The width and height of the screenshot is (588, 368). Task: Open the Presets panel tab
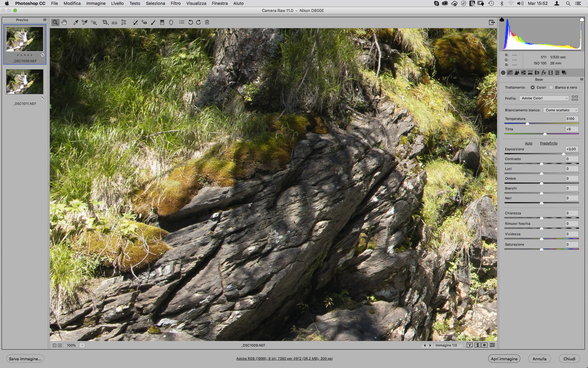point(557,73)
